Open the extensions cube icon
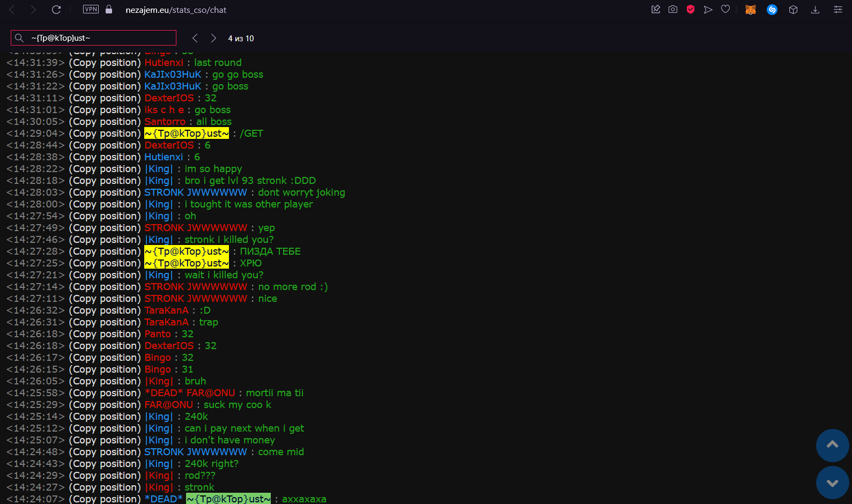852x504 pixels. pos(794,10)
